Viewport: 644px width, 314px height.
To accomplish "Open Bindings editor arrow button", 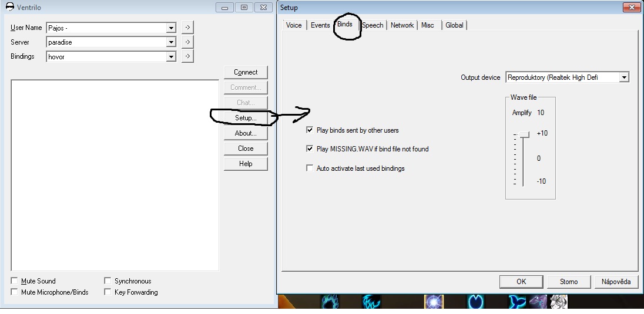I will (x=187, y=56).
